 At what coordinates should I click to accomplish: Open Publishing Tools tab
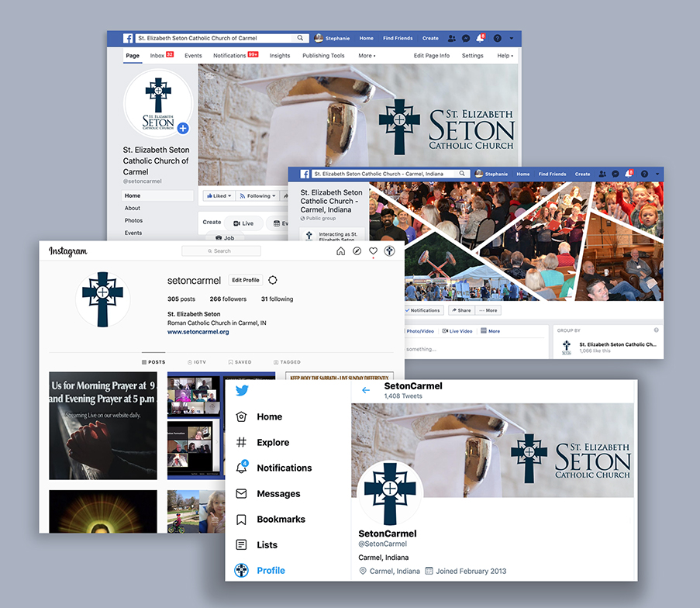[x=323, y=56]
